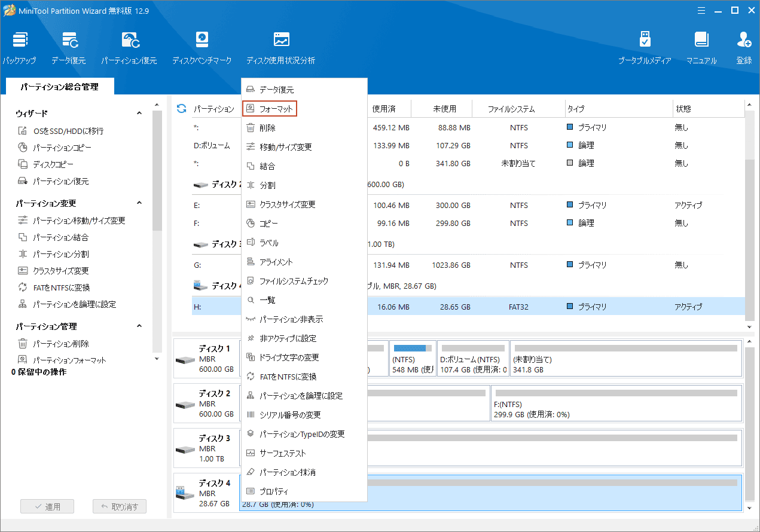Select ドライブ文字の変更 in context menu

(x=304, y=357)
